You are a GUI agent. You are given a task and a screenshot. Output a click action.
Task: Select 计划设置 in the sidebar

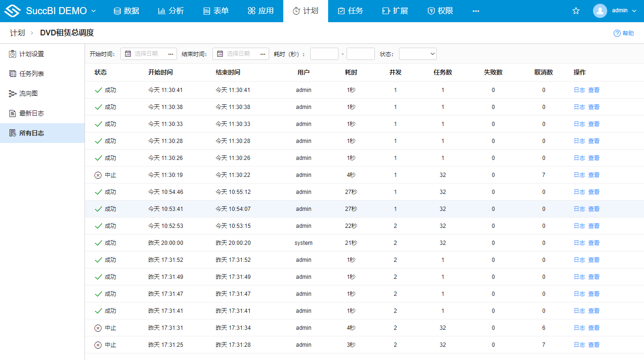(32, 54)
